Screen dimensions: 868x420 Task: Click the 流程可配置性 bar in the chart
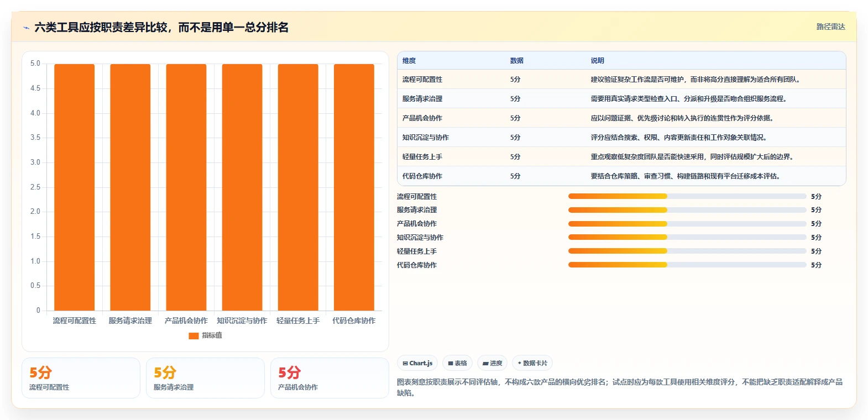(75, 187)
